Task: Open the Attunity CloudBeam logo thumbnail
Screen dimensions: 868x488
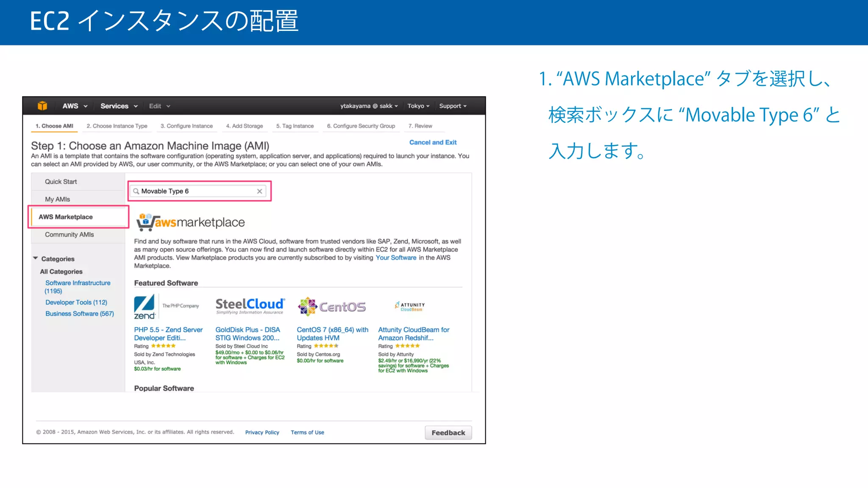Action: (410, 306)
